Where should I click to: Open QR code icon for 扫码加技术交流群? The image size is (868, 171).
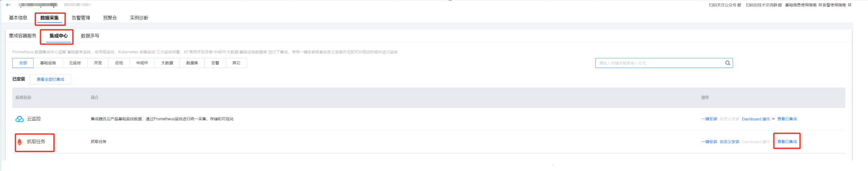point(780,5)
